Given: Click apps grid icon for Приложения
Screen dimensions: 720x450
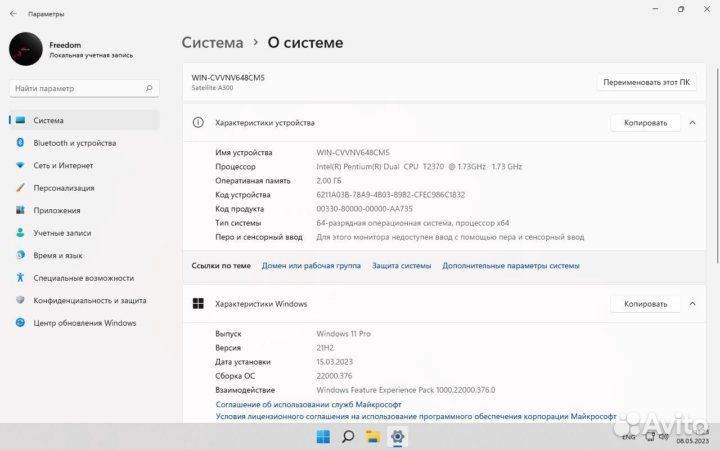Looking at the screenshot, I should [20, 210].
